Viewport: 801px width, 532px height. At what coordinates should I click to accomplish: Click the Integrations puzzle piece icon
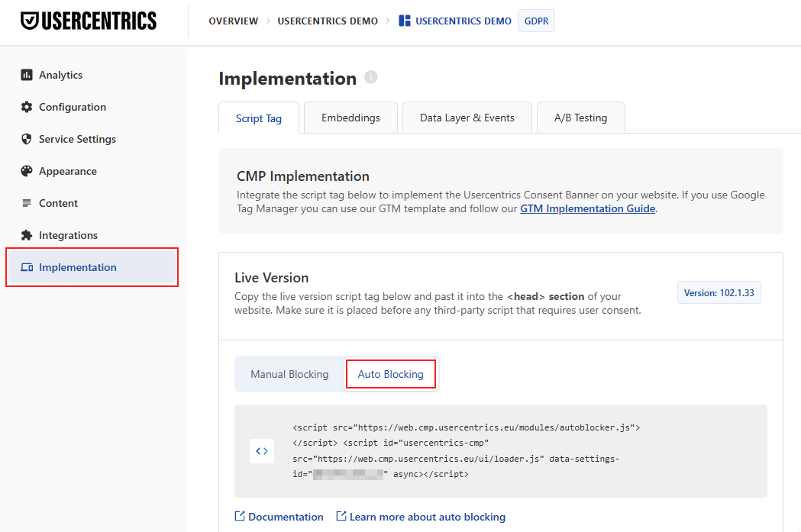point(27,235)
